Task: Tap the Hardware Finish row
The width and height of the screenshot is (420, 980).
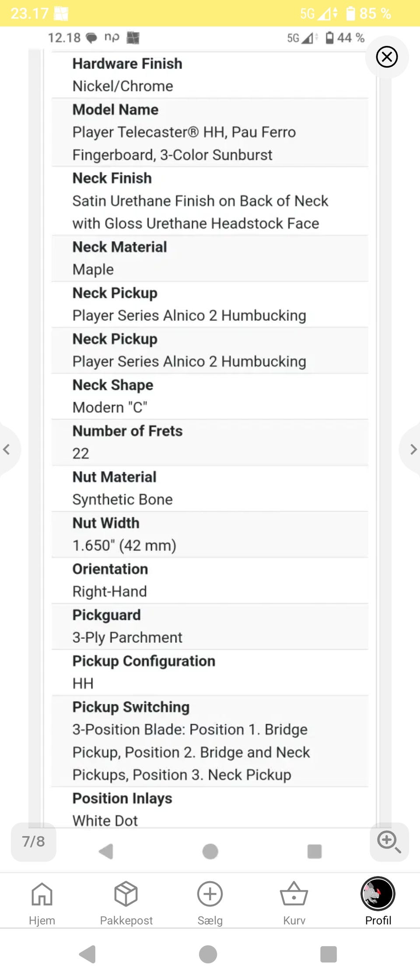Action: coord(210,75)
